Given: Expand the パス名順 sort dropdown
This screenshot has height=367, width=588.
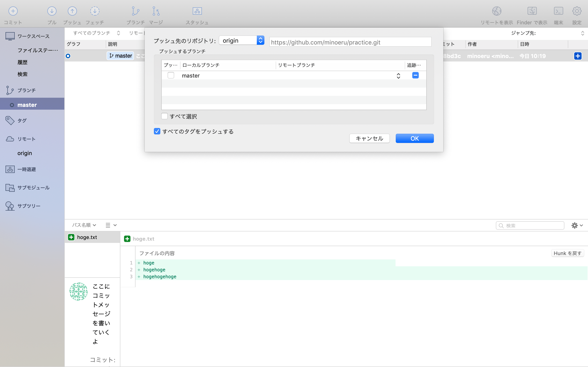Looking at the screenshot, I should tap(84, 225).
